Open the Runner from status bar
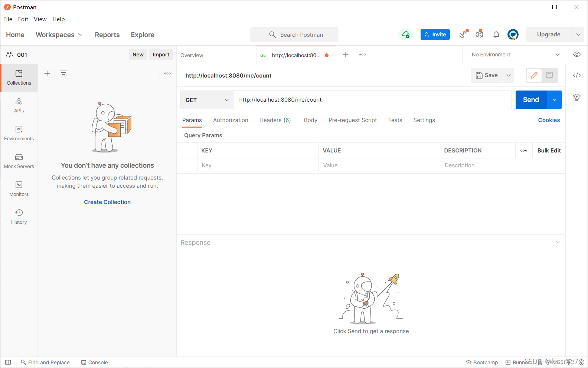Viewport: 588px width, 368px height. 518,362
